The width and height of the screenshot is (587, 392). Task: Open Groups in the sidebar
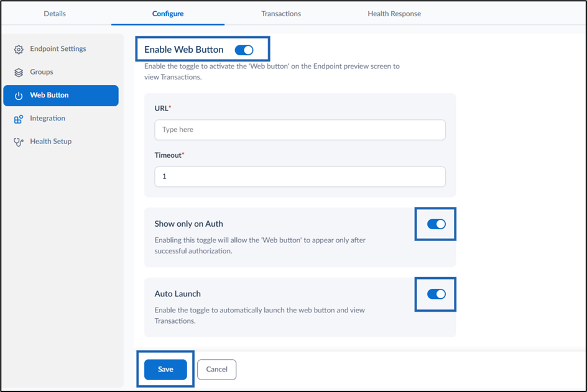(61, 72)
